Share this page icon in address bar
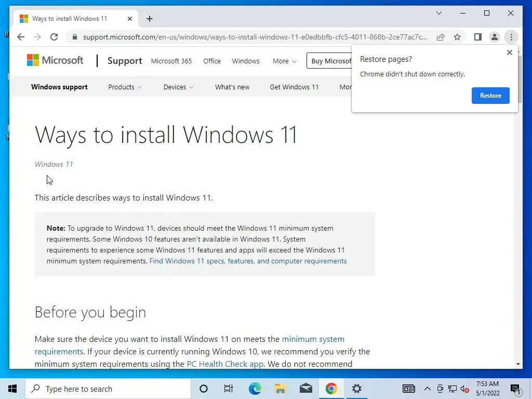 pyautogui.click(x=441, y=37)
